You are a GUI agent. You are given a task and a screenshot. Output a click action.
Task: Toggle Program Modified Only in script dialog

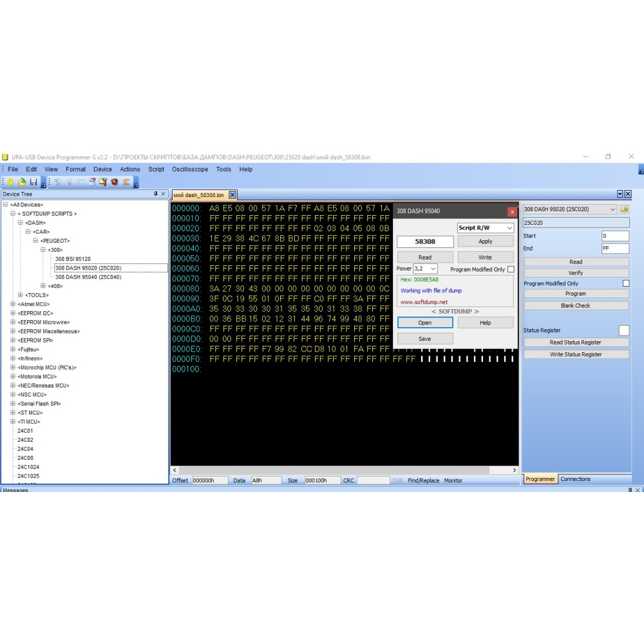tap(511, 269)
